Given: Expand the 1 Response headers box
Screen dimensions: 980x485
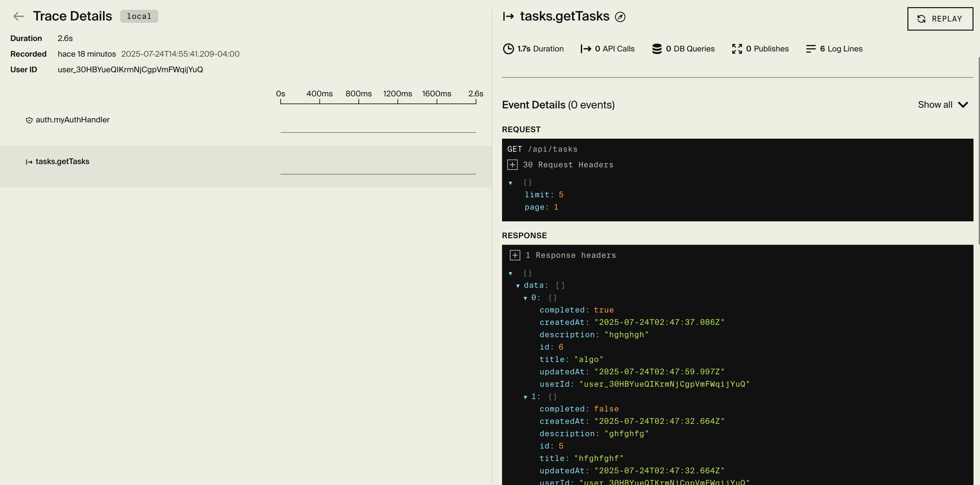Looking at the screenshot, I should pyautogui.click(x=515, y=255).
